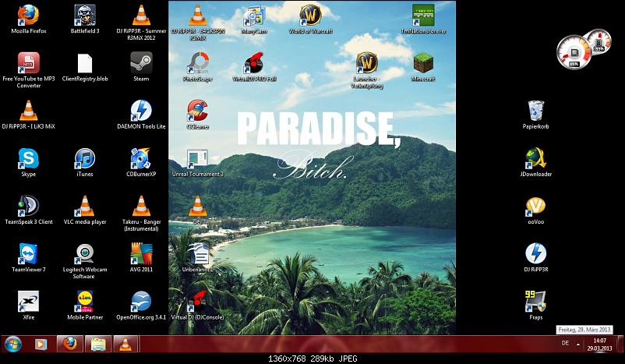This screenshot has width=625, height=364.
Task: Launch the Battlefield 3 desktop icon
Action: [84, 16]
